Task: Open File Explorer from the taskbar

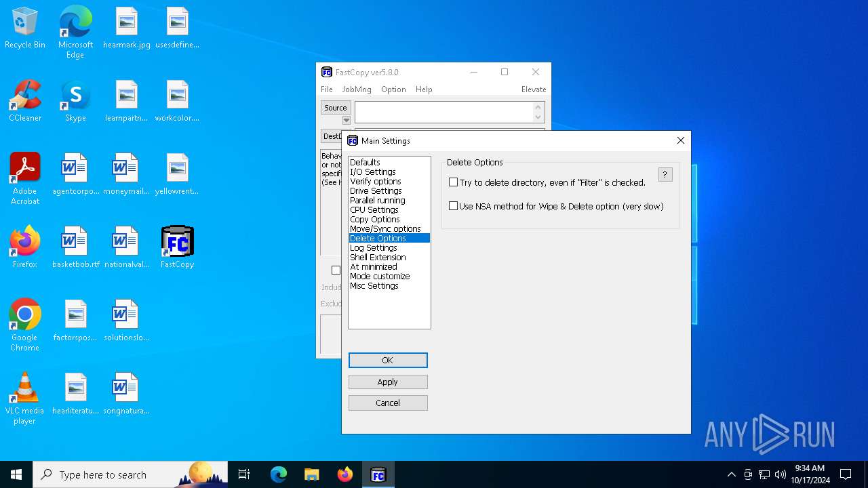Action: (x=312, y=474)
